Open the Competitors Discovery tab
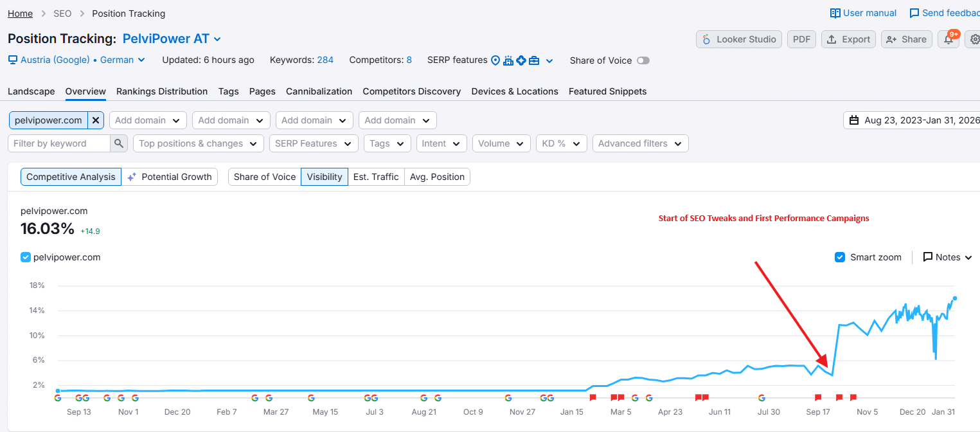The width and height of the screenshot is (980, 432). point(412,91)
